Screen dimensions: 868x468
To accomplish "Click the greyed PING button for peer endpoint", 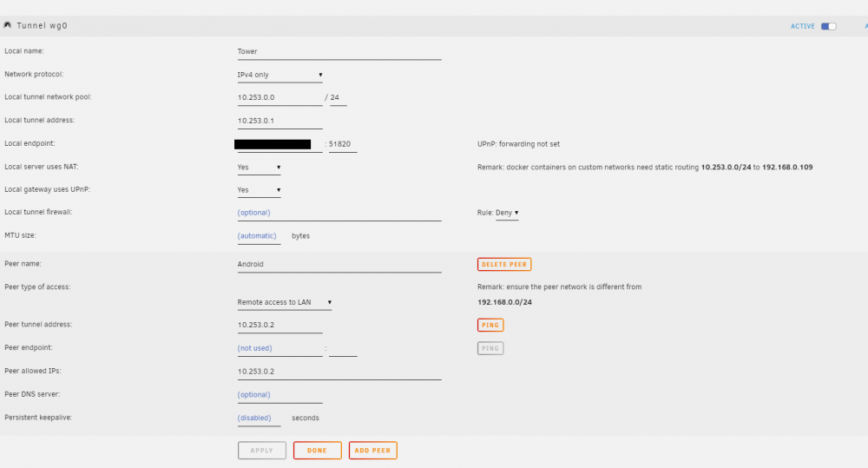I will (490, 348).
